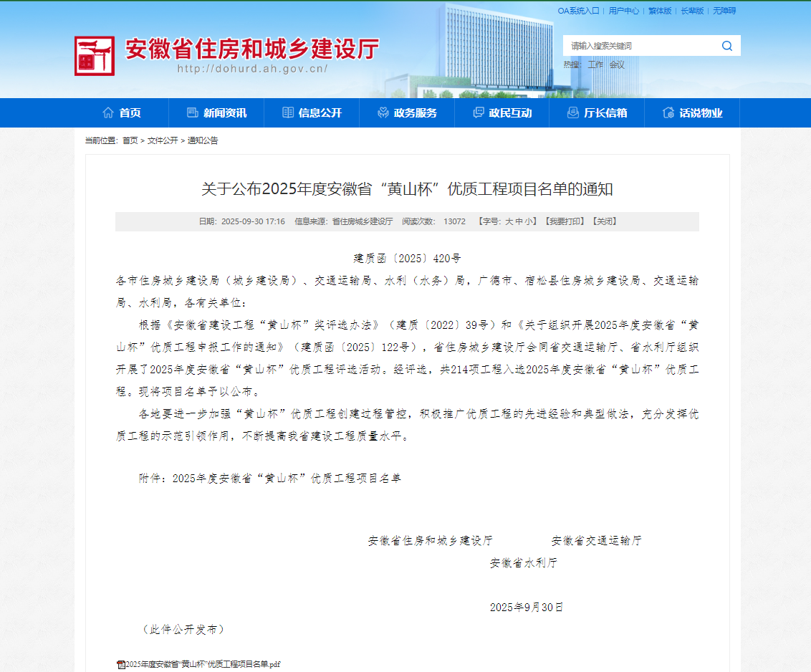The height and width of the screenshot is (672, 811).
Task: Click the PDF icon beside the attachment name
Action: tap(120, 664)
